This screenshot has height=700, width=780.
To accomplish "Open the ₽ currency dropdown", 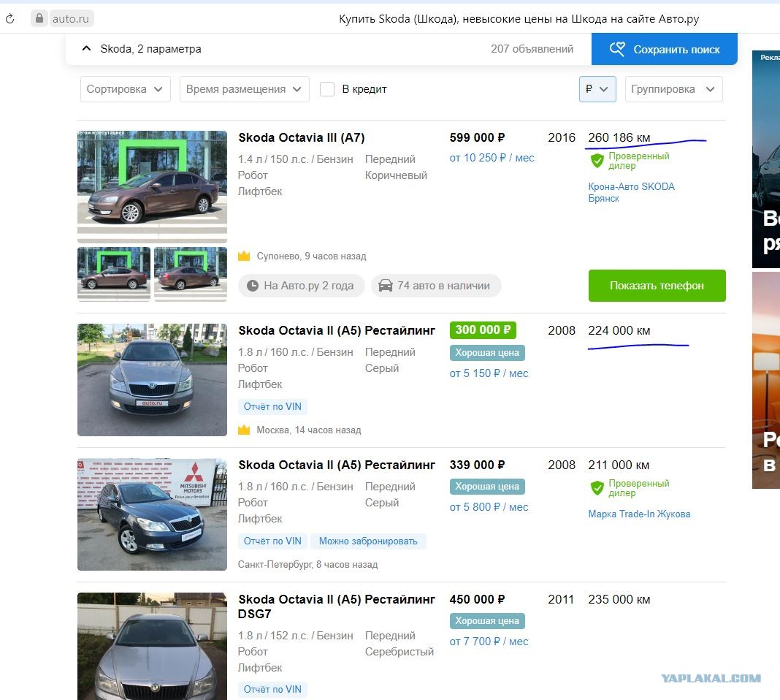I will [x=597, y=89].
